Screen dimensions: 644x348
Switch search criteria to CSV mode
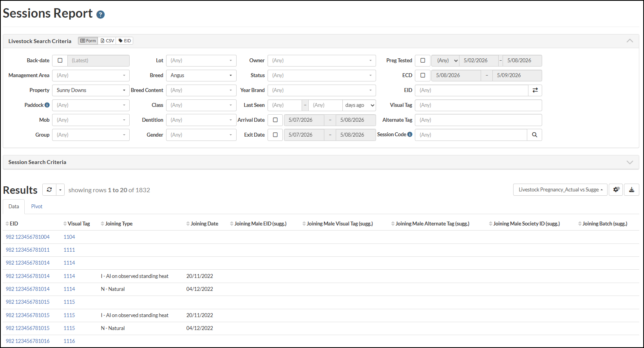click(107, 41)
